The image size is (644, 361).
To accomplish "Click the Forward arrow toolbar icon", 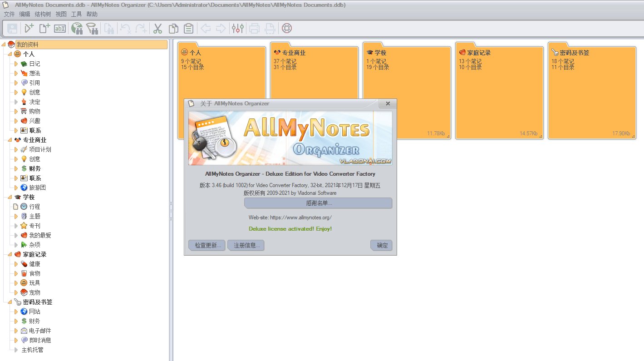I will (x=221, y=29).
